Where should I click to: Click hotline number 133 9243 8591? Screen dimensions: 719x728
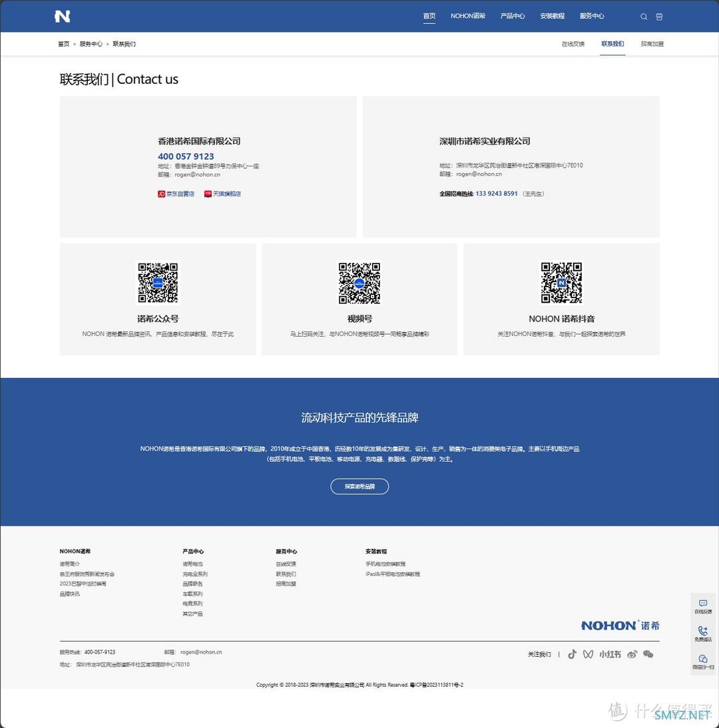coord(497,194)
